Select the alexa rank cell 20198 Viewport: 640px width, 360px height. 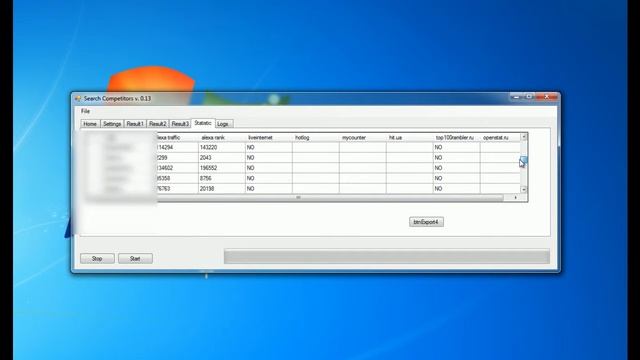(221, 189)
